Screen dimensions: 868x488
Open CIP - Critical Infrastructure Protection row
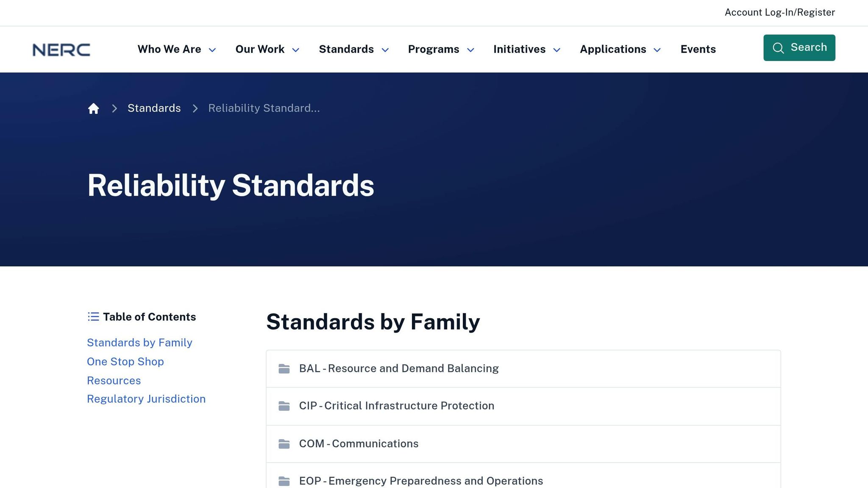coord(396,406)
